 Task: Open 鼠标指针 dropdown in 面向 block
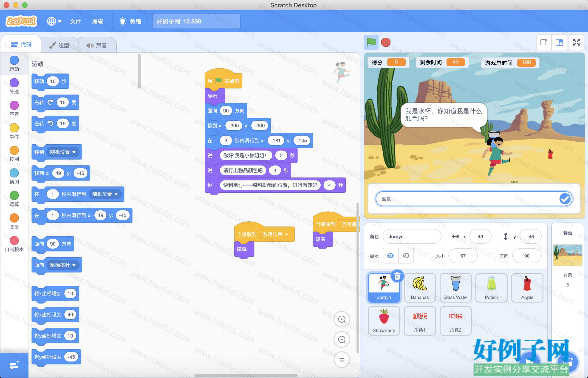pos(63,265)
